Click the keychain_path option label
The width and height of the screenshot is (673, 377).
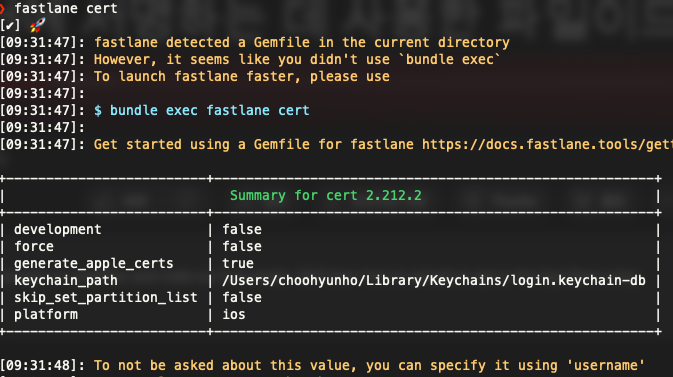click(x=66, y=281)
